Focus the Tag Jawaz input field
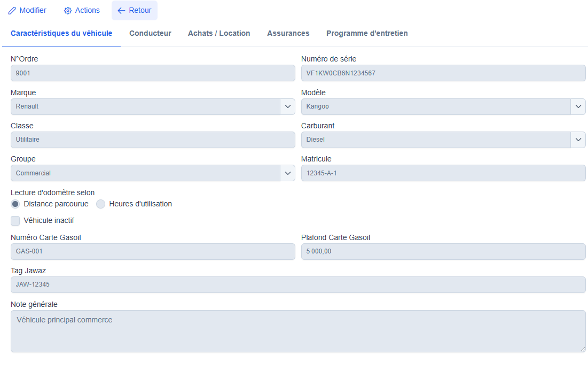Screen dimensions: 588x370 298,285
